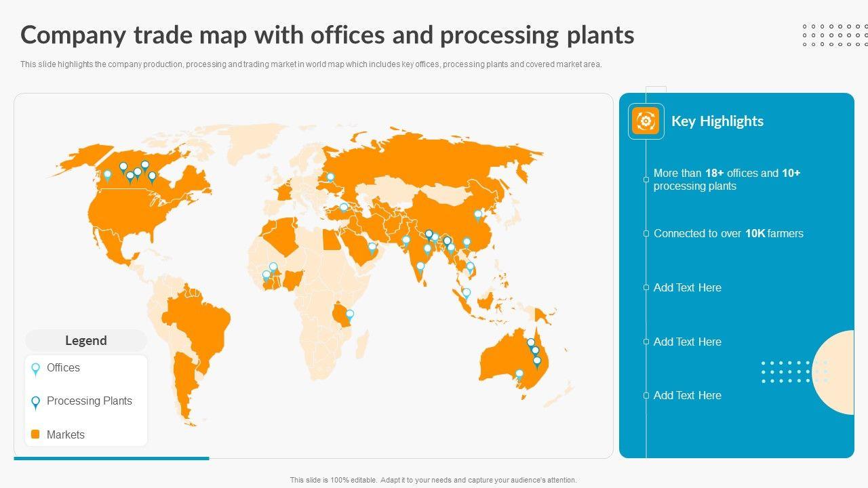Click the orange Markets swatch in legend
Image resolution: width=868 pixels, height=488 pixels.
[x=36, y=434]
